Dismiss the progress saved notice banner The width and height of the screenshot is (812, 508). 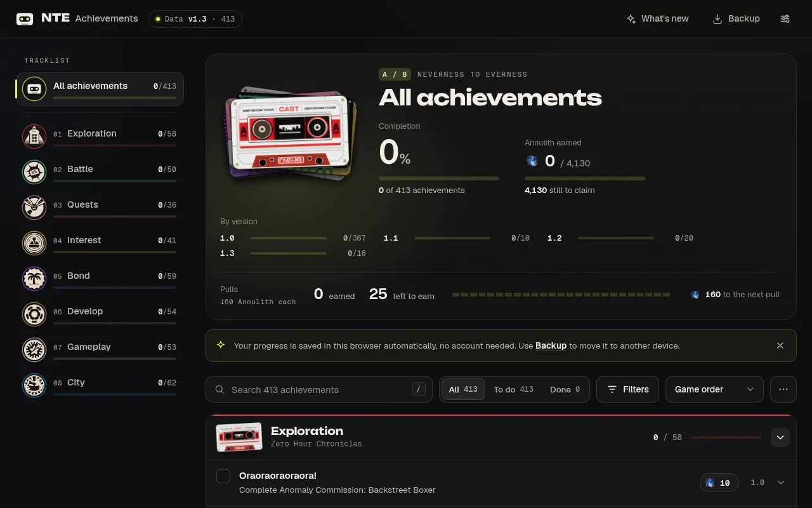tap(780, 345)
